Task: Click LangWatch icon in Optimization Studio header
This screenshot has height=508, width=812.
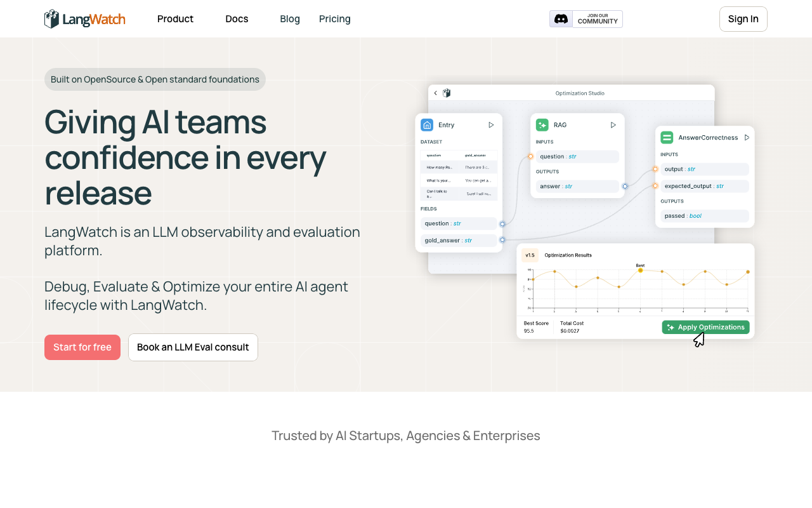Action: point(447,93)
